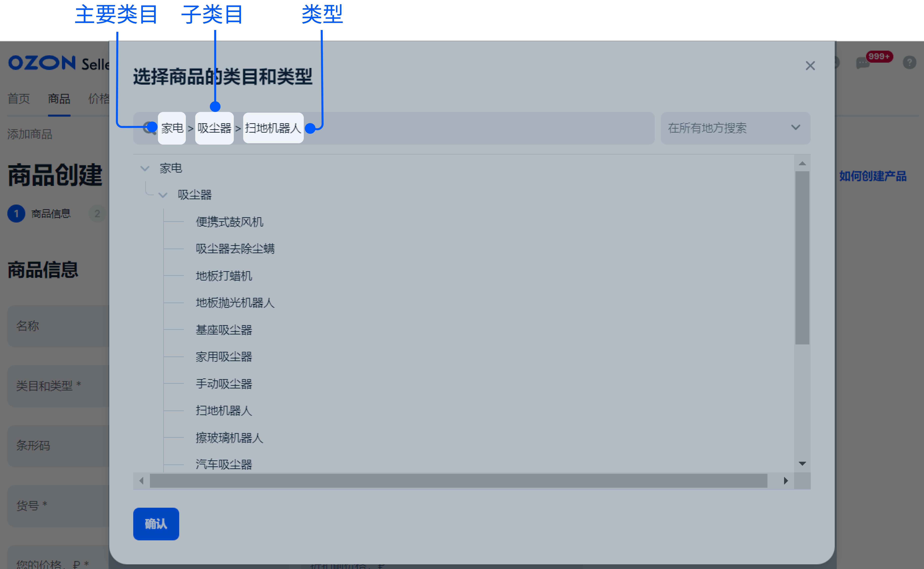The image size is (924, 569).
Task: Click vertical scrollbar up arrow
Action: coord(802,163)
